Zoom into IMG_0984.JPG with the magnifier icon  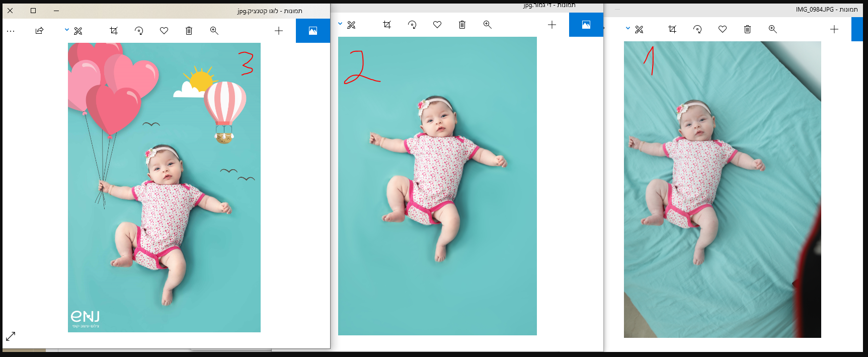772,29
